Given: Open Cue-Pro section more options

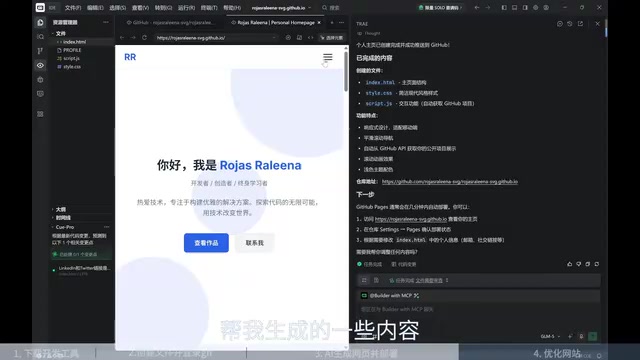Looking at the screenshot, I should (107, 227).
